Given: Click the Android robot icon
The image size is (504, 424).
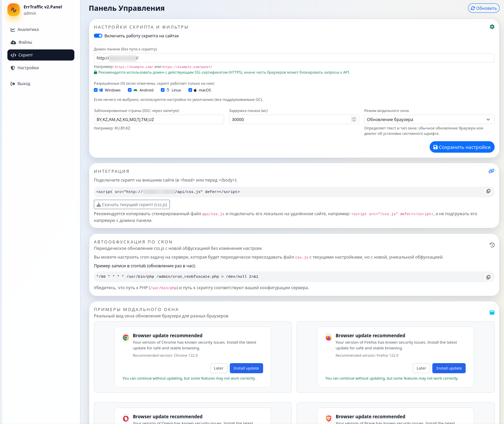Looking at the screenshot, I should 135,90.
